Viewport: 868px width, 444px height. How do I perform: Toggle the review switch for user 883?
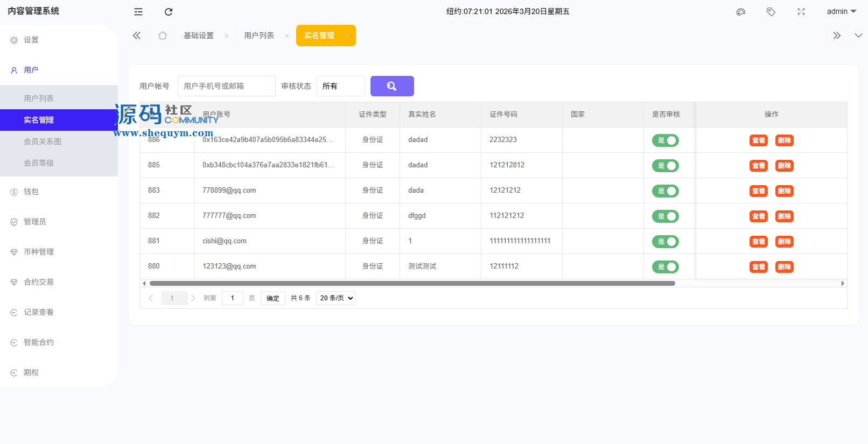coord(666,191)
